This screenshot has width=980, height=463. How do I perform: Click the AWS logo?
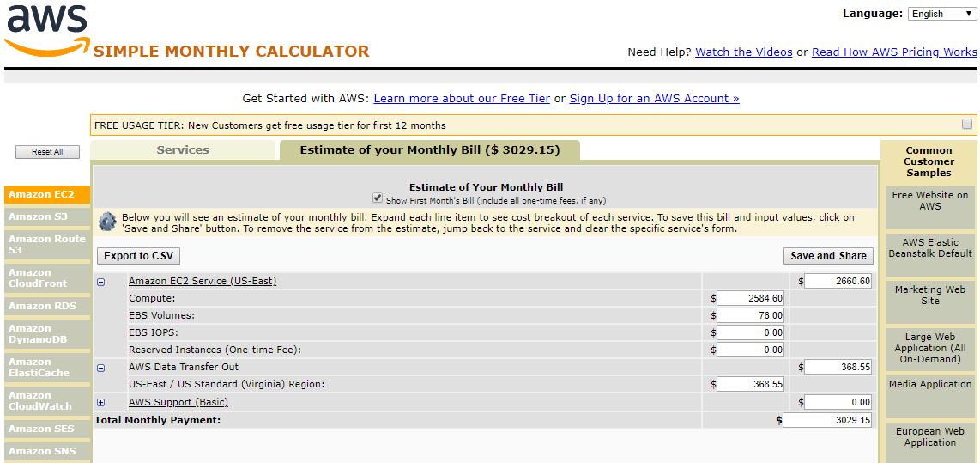47,31
